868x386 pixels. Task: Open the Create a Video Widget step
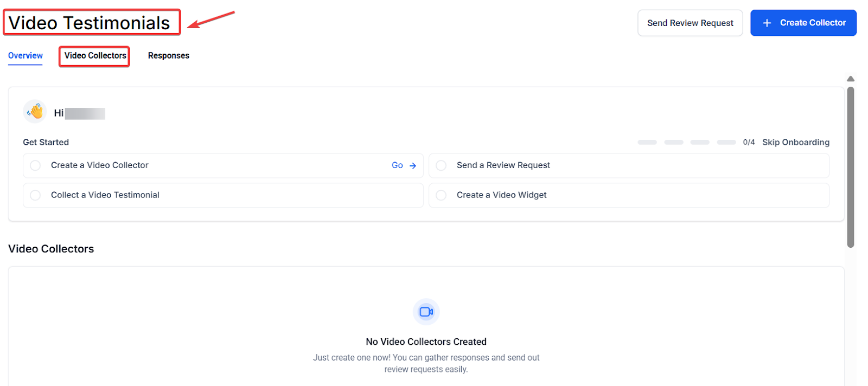coord(501,195)
